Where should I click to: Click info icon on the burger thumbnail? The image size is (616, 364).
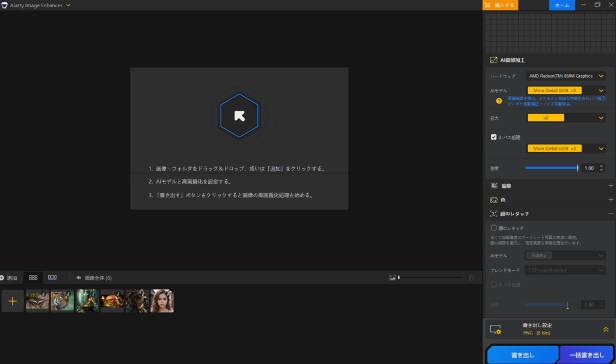(119, 294)
